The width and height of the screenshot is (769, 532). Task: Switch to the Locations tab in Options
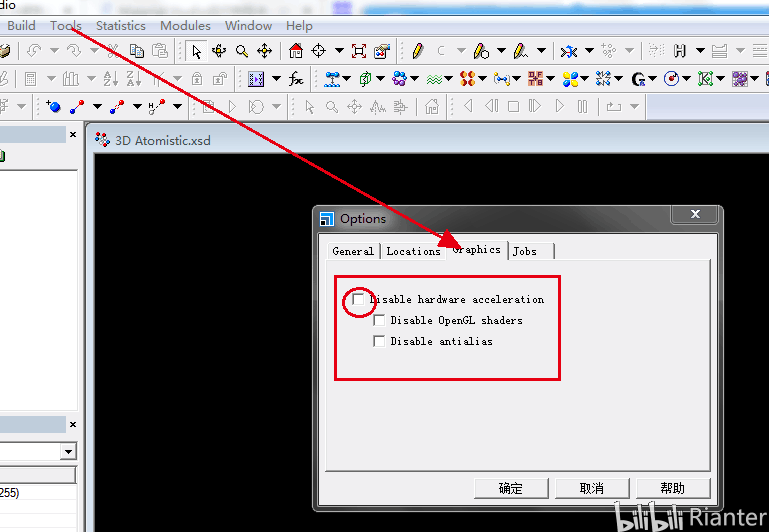(x=413, y=251)
